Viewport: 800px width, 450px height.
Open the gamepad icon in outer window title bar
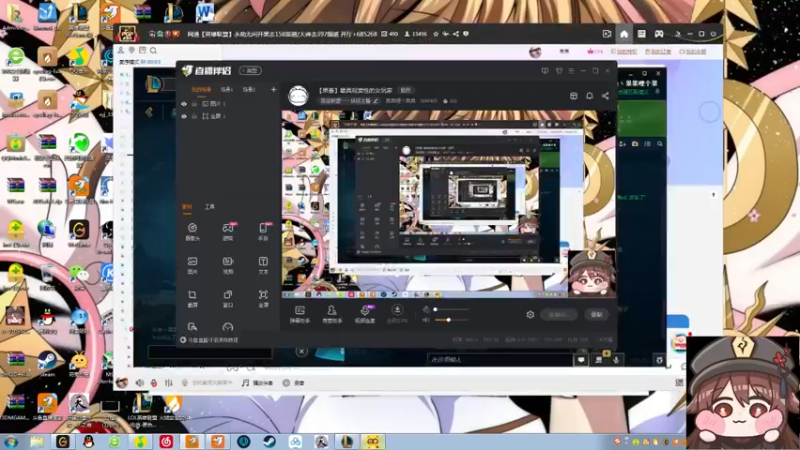tap(659, 34)
